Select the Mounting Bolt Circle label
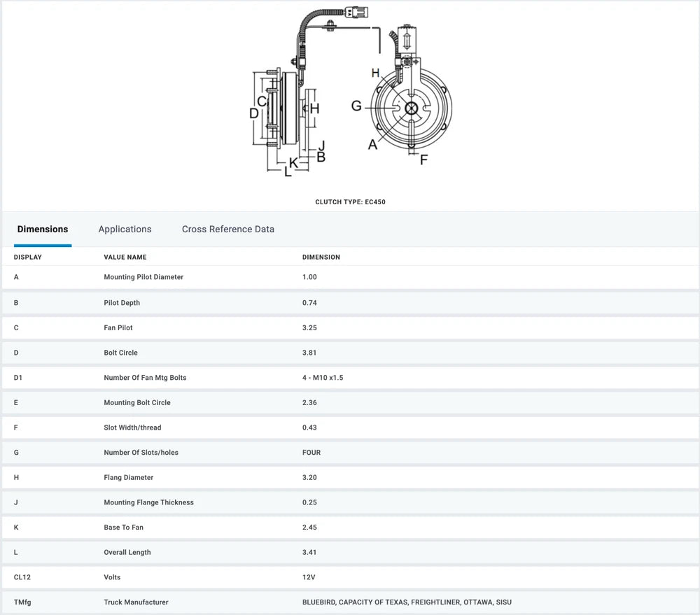 pos(137,403)
